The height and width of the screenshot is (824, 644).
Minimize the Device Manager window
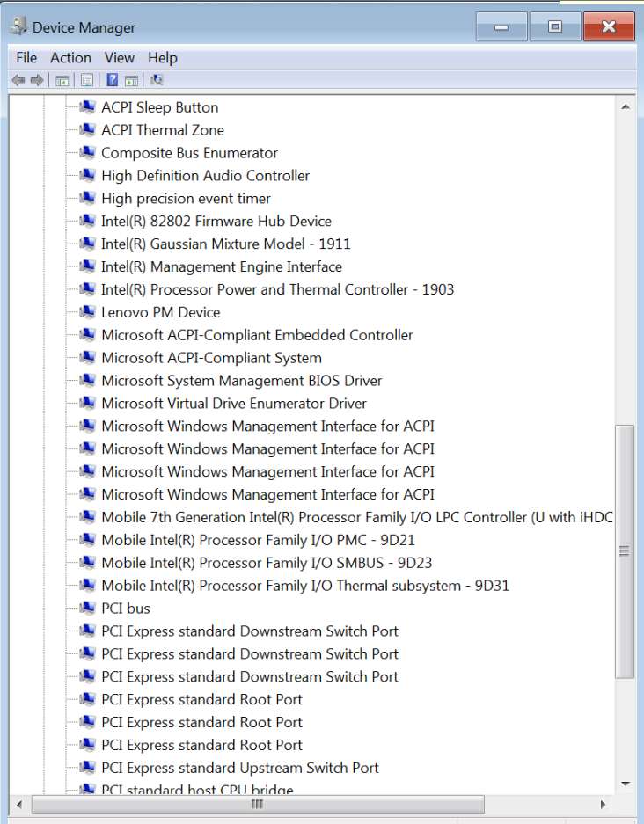(501, 26)
